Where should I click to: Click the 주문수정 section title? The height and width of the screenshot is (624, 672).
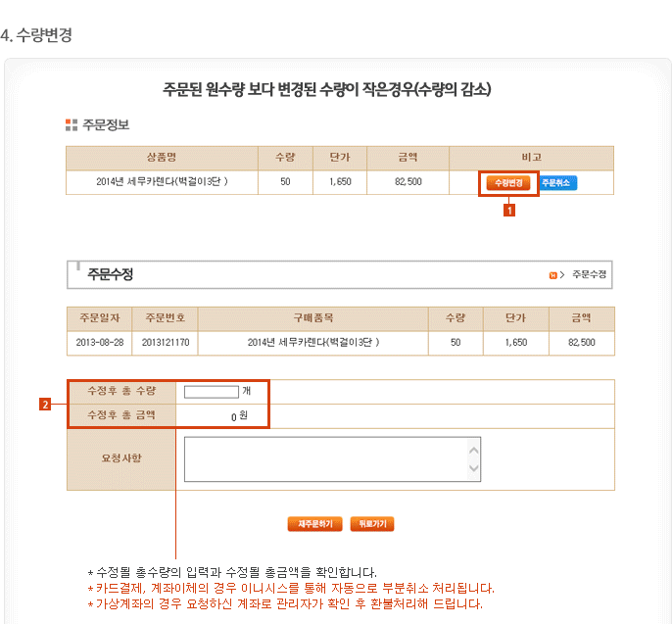coord(110,274)
